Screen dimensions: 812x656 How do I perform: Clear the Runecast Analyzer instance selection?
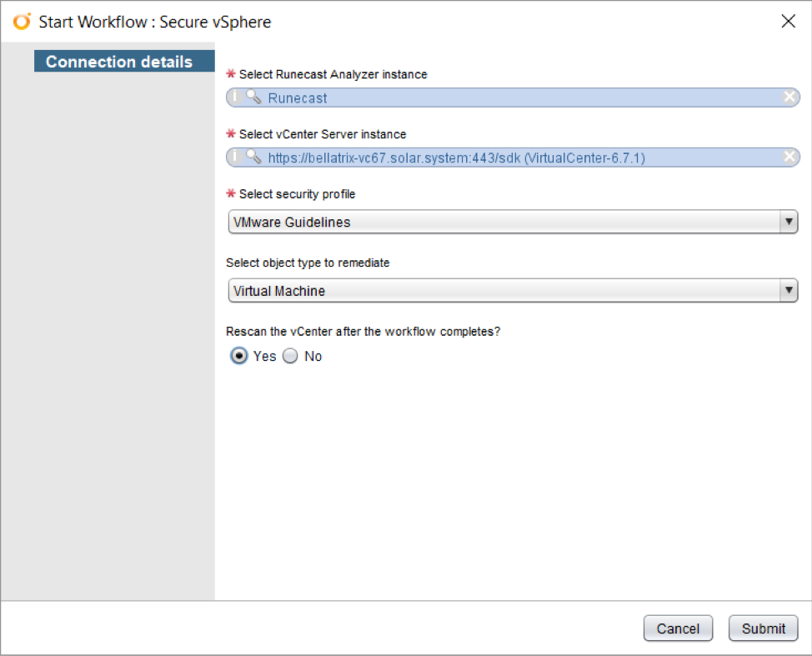789,97
